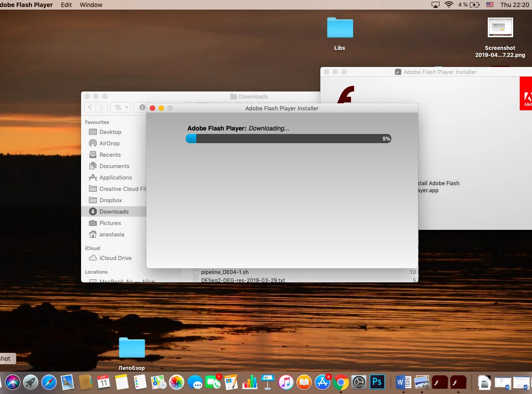Viewport: 532px width, 394px height.
Task: Switch to Google Chrome in Dock
Action: pyautogui.click(x=340, y=382)
